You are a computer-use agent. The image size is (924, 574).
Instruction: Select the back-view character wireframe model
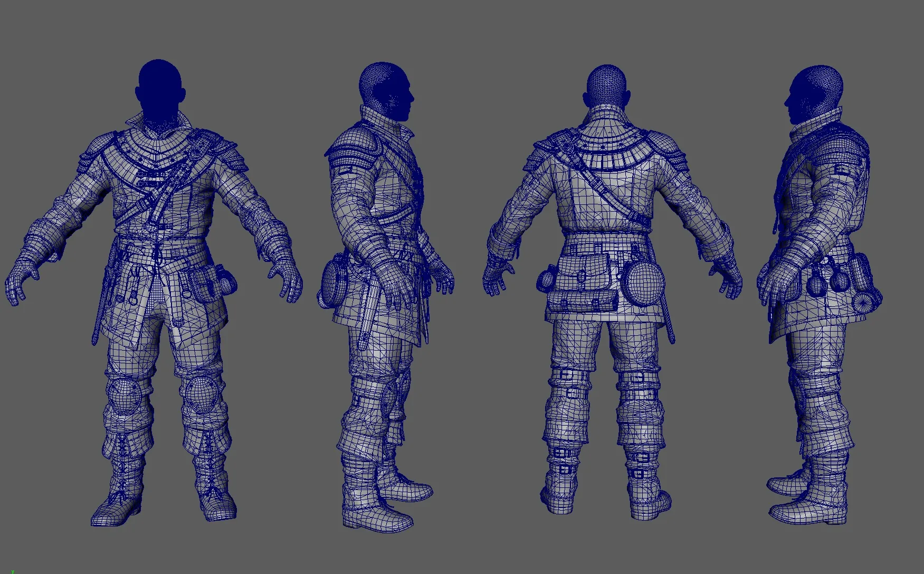click(612, 293)
